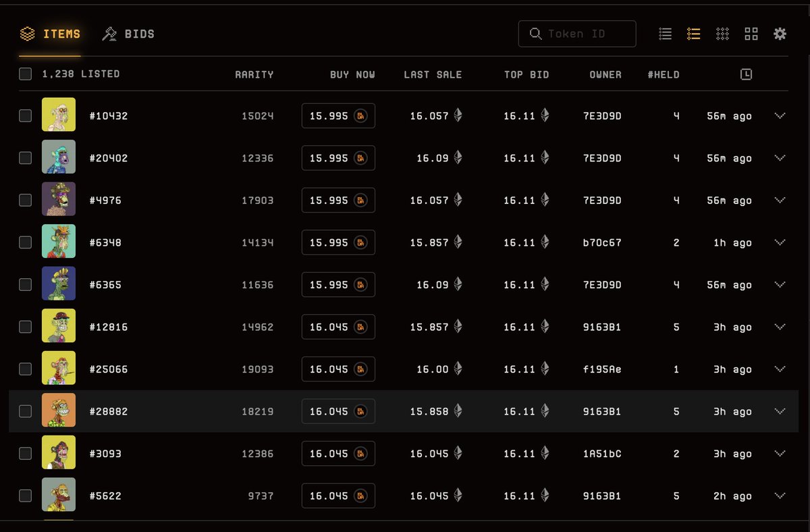Buy #10432 for 15.995 ETH
This screenshot has height=532, width=810.
click(337, 115)
